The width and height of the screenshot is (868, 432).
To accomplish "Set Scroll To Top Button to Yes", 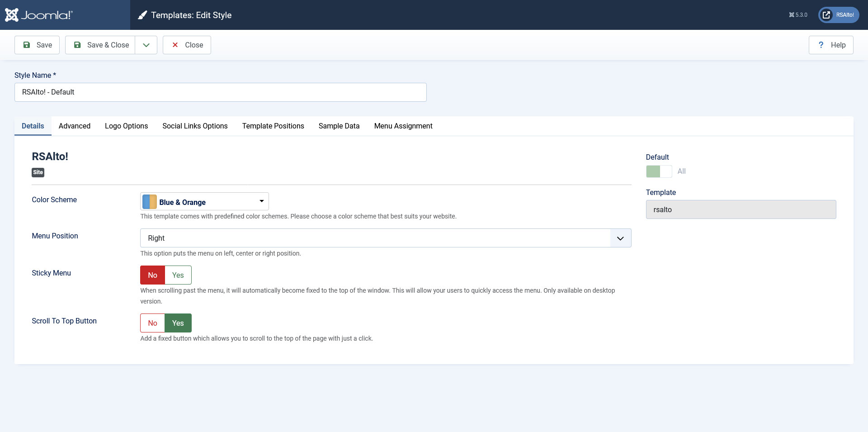I will coord(178,323).
